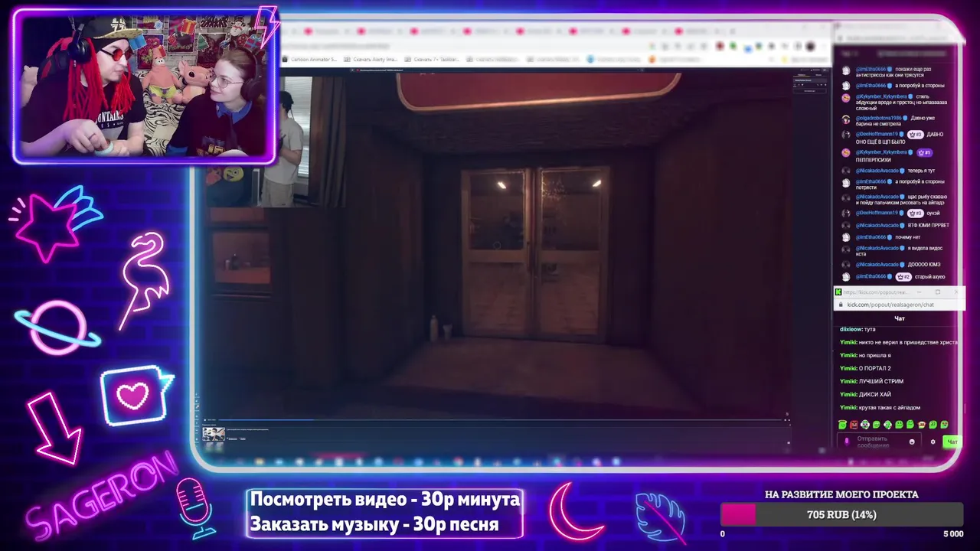Click @olgadrobotova1986 username in upper chat
The width and height of the screenshot is (980, 551).
(878, 119)
